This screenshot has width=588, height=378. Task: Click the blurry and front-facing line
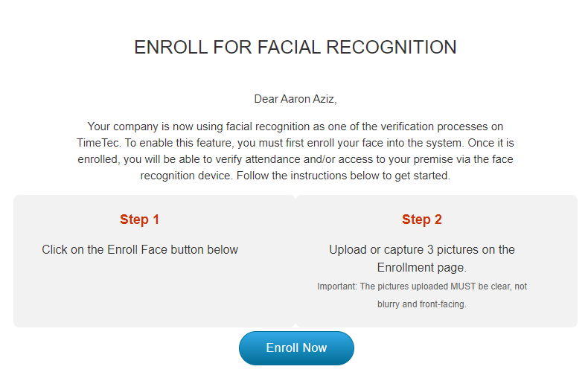coord(422,304)
